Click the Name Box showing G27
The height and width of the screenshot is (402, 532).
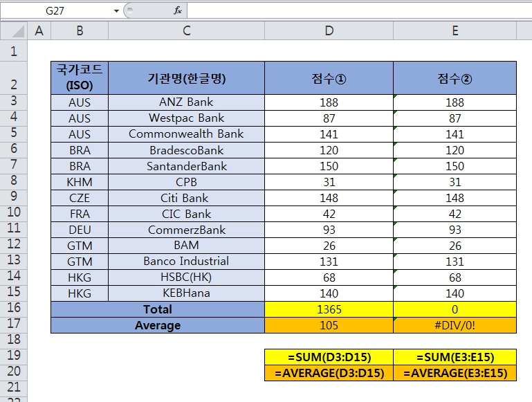(x=56, y=11)
